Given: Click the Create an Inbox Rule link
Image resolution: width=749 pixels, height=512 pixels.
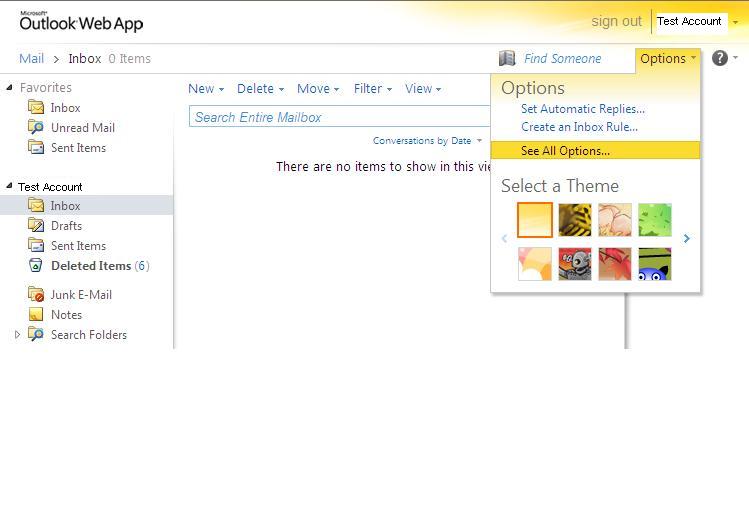Looking at the screenshot, I should [x=579, y=127].
